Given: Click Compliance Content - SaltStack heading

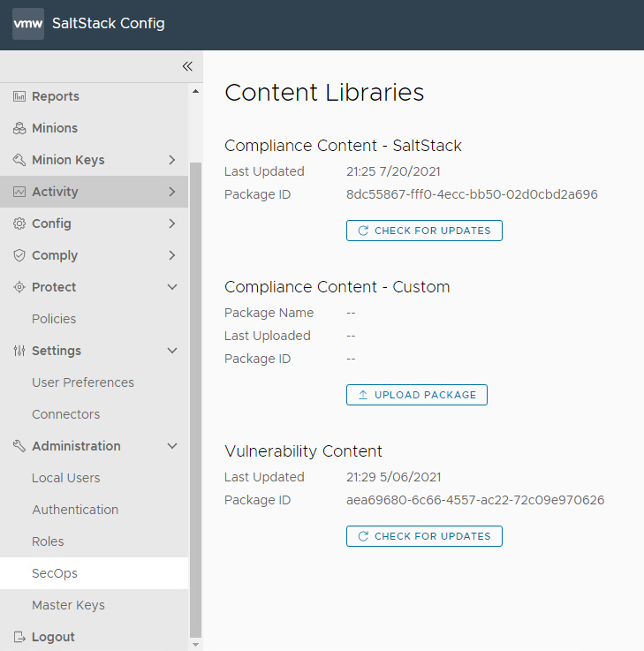Looking at the screenshot, I should coord(343,146).
